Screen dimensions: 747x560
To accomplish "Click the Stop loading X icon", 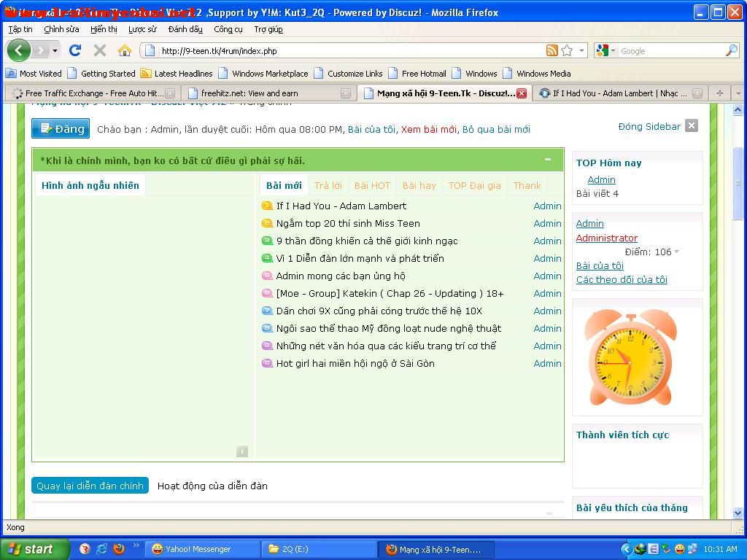I will point(99,50).
